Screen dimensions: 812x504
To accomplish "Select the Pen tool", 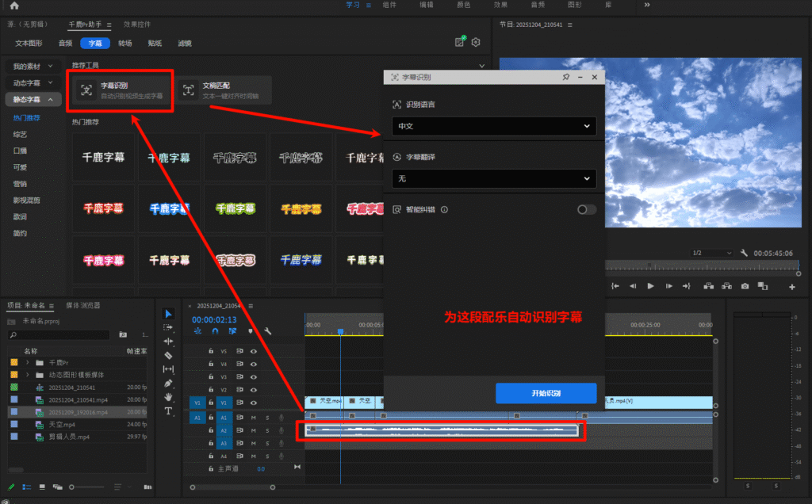I will (169, 382).
